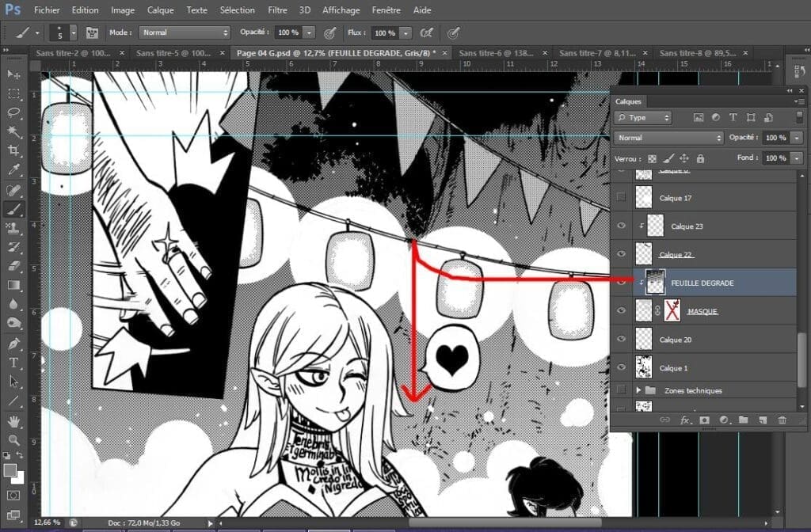This screenshot has height=532, width=811.
Task: Create a new layer group folder
Action: (x=743, y=420)
